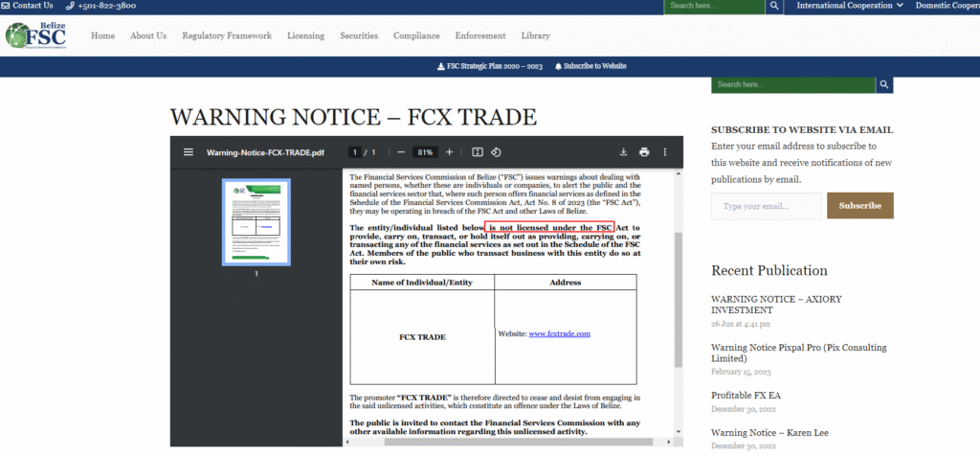Viewport: 980px width, 456px height.
Task: Select the PDF page 1 thumbnail
Action: tap(256, 221)
